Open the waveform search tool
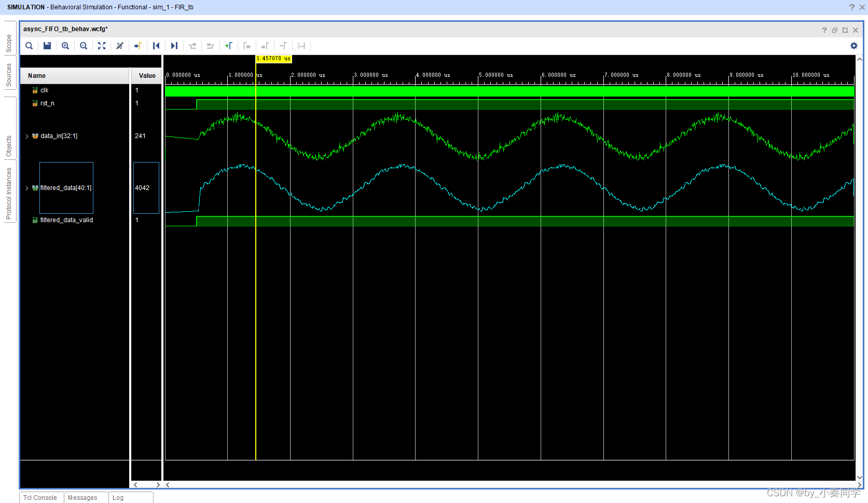This screenshot has width=868, height=503. (29, 46)
